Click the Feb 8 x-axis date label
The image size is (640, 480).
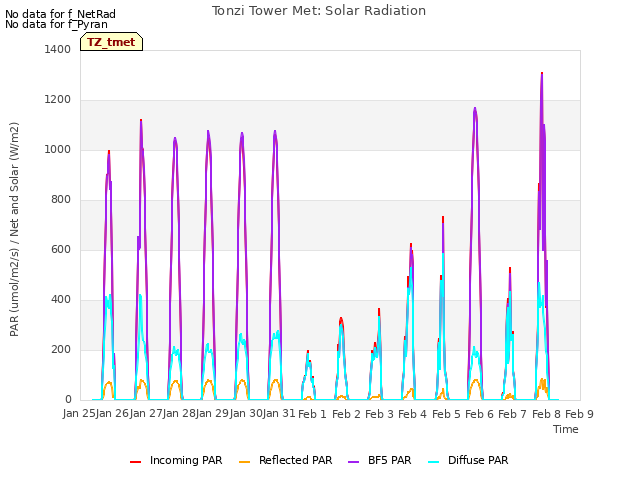tap(546, 414)
